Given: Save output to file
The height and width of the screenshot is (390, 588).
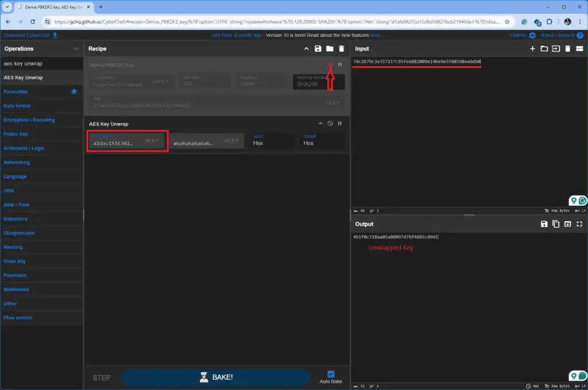Looking at the screenshot, I should 544,224.
